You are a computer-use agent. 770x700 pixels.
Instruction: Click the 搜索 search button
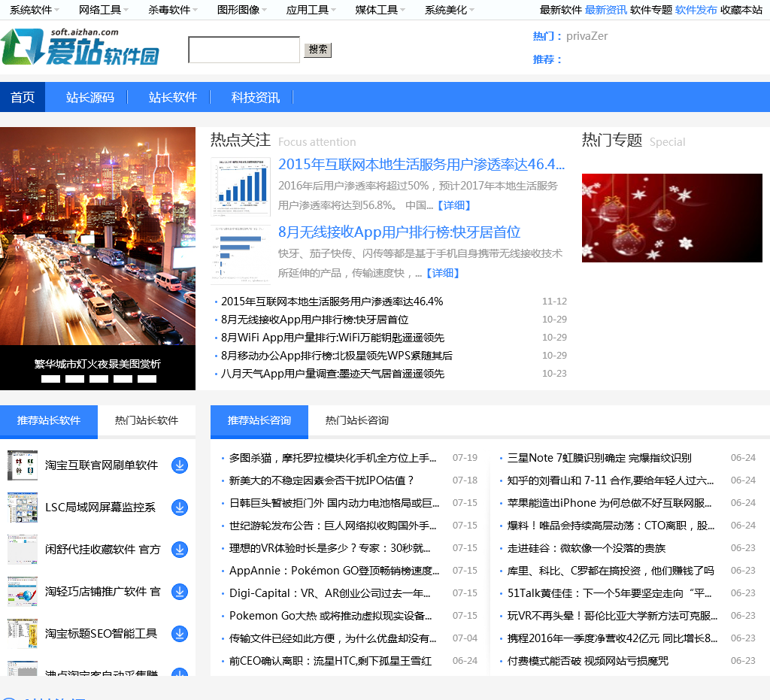[318, 50]
